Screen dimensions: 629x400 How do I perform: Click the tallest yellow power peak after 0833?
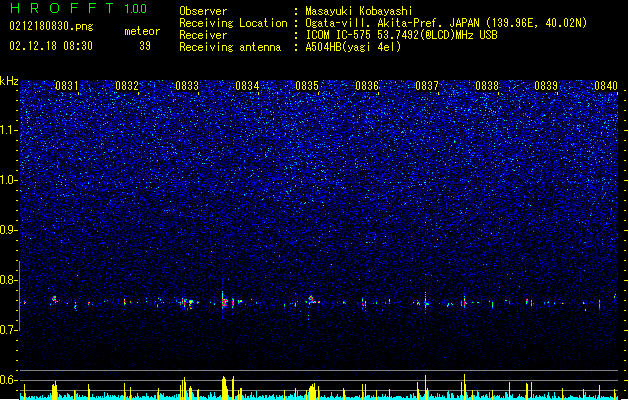pos(225,387)
